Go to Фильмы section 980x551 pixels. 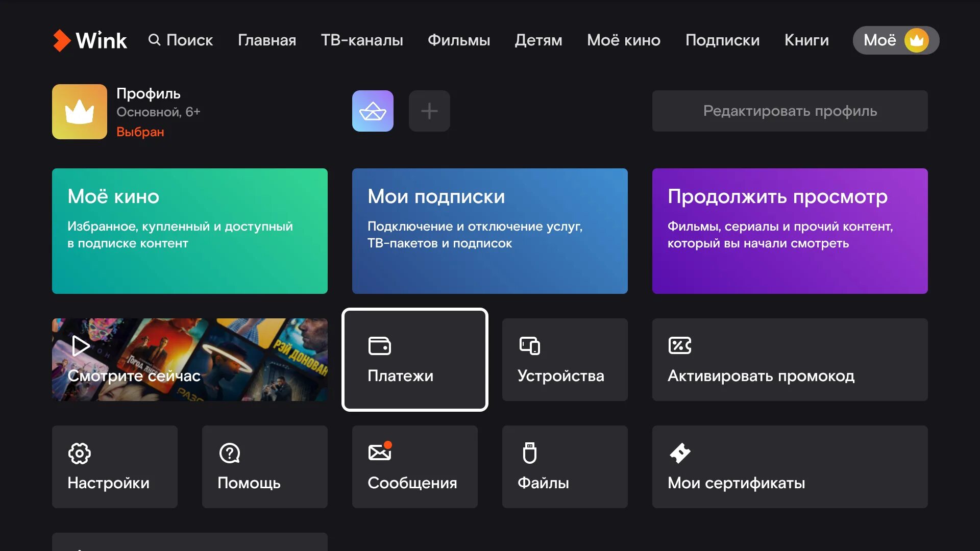coord(458,40)
